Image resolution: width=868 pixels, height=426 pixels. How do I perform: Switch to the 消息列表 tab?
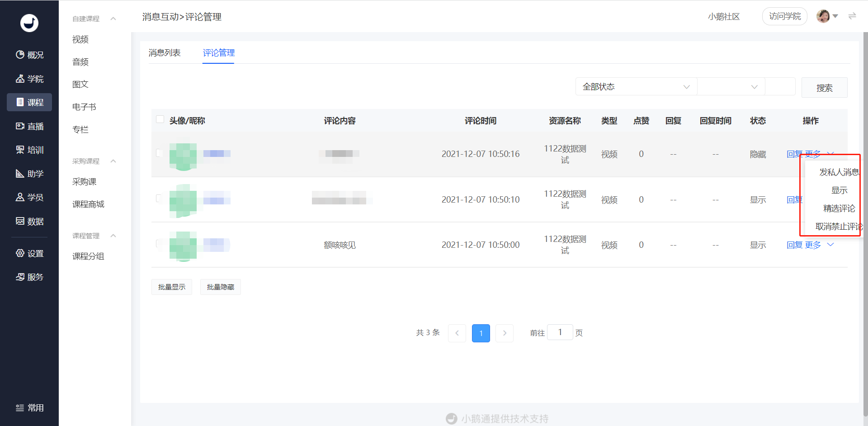pyautogui.click(x=165, y=53)
